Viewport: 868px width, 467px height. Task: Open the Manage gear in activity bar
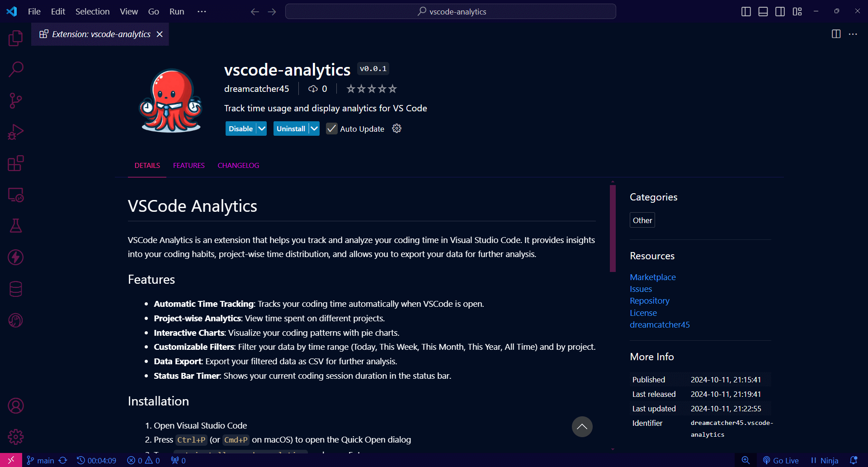click(x=16, y=437)
